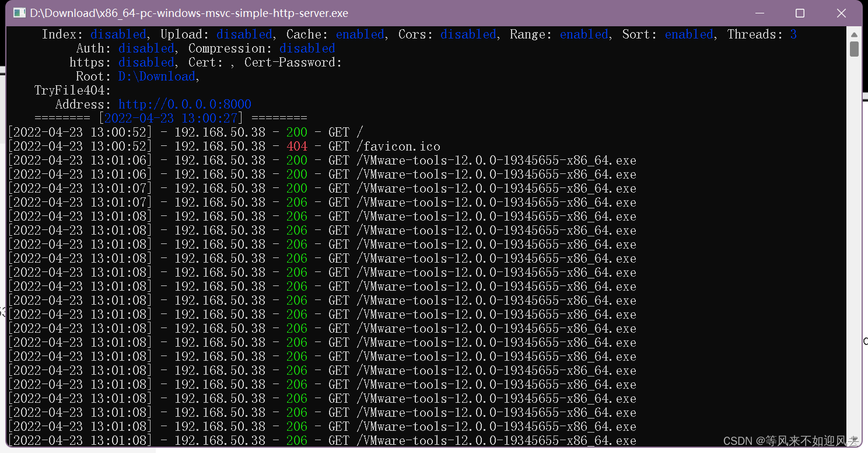868x453 pixels.
Task: Click the Range enabled value
Action: coord(584,34)
